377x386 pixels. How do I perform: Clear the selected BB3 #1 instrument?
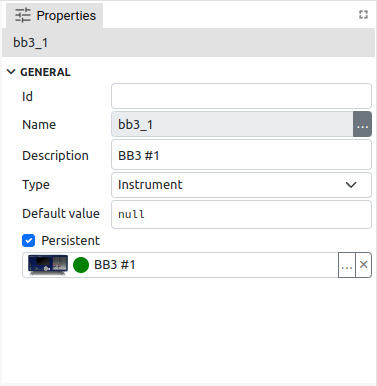pos(364,265)
